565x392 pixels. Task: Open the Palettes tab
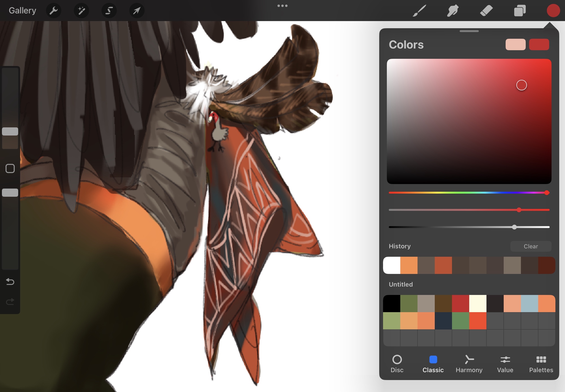(x=541, y=364)
